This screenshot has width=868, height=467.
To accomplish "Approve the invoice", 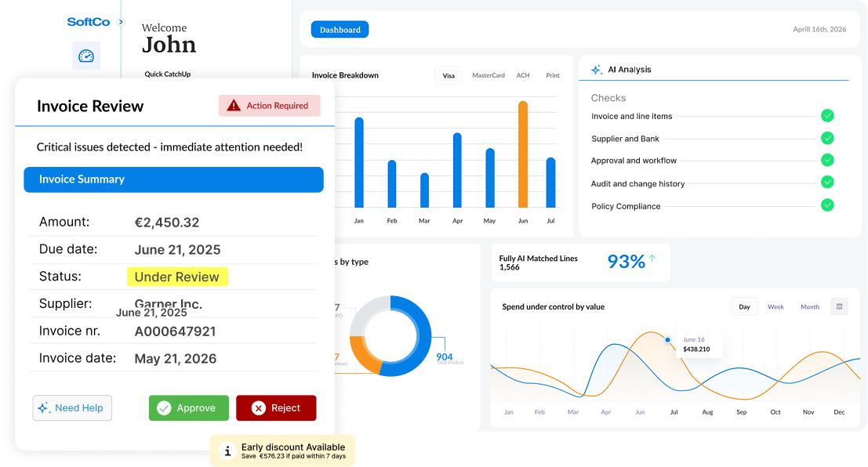I will 189,407.
